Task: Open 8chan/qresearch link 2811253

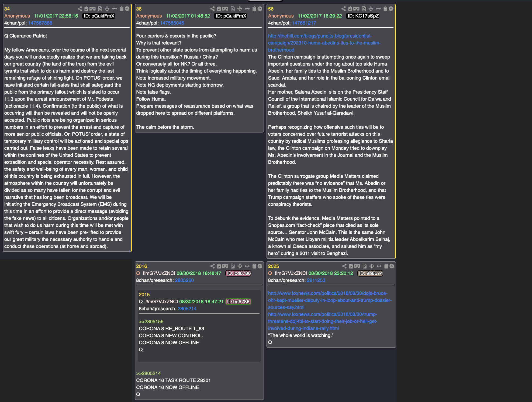Action: (x=316, y=280)
